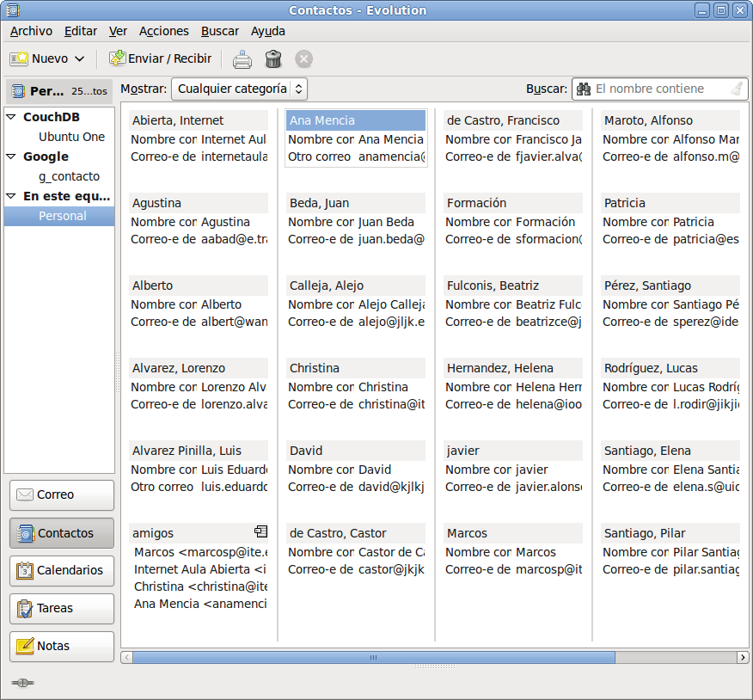Click the trash can delete icon

(x=273, y=58)
